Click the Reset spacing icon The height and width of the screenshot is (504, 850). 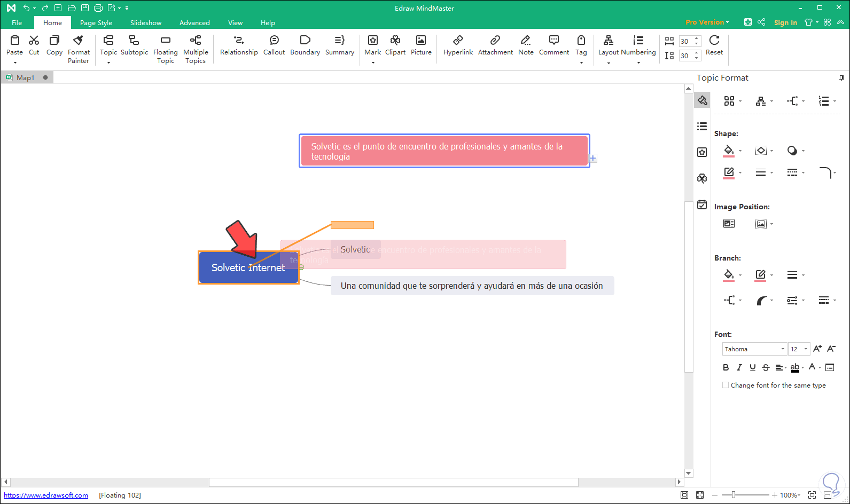714,41
